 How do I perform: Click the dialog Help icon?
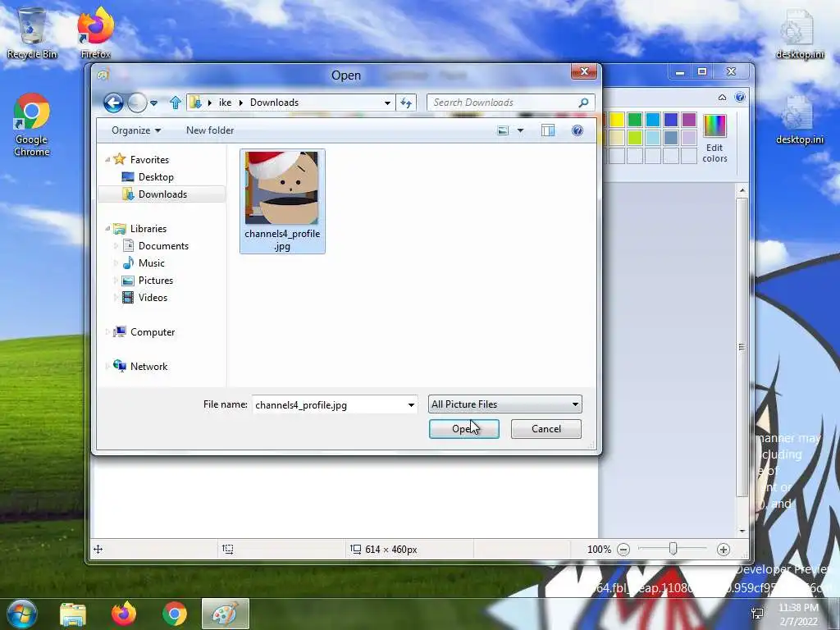577,130
